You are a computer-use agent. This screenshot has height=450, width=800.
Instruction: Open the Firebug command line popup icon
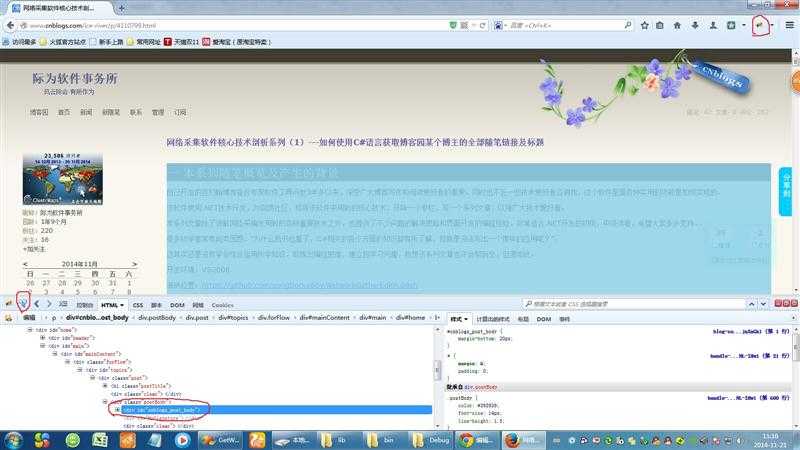[63, 304]
